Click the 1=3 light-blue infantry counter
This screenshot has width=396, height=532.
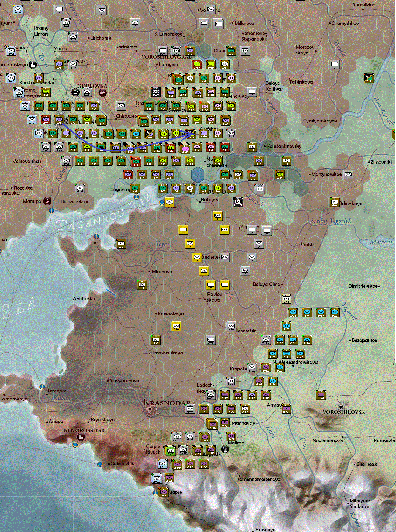(x=162, y=464)
